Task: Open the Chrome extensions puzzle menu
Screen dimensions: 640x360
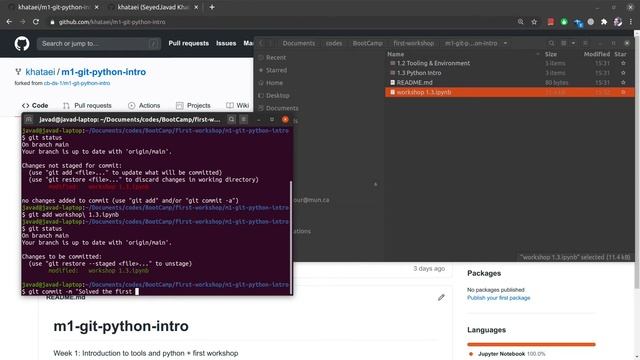Action: [x=604, y=22]
